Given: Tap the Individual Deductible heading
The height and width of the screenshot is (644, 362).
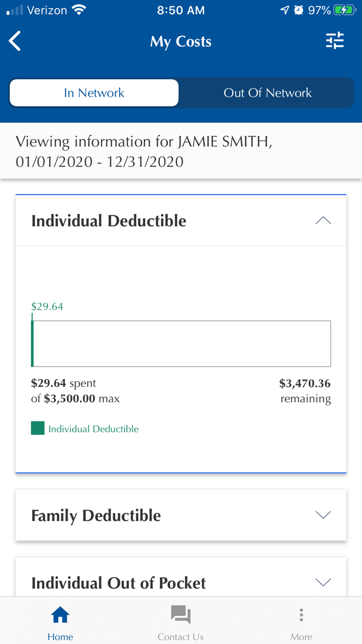Looking at the screenshot, I should coord(109,221).
